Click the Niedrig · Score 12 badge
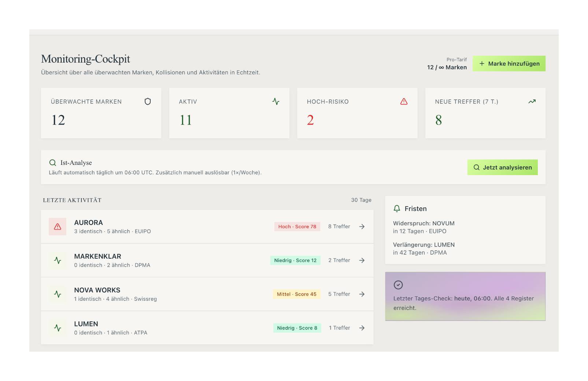 (295, 260)
